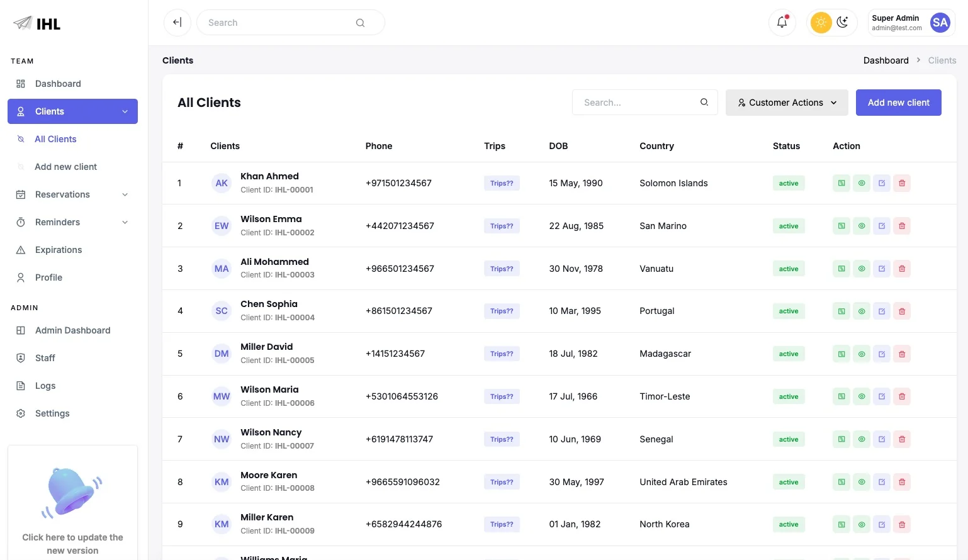This screenshot has height=560, width=968.
Task: Open the Profile sidebar item
Action: point(72,277)
